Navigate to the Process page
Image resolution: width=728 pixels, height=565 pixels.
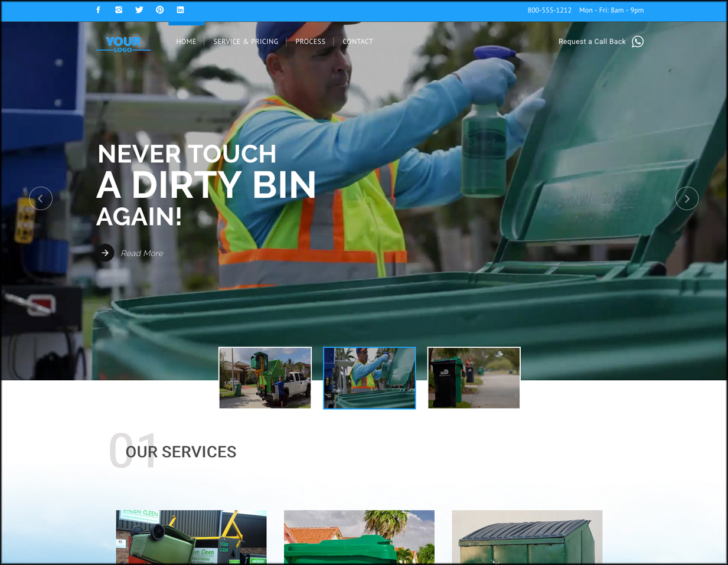point(310,41)
